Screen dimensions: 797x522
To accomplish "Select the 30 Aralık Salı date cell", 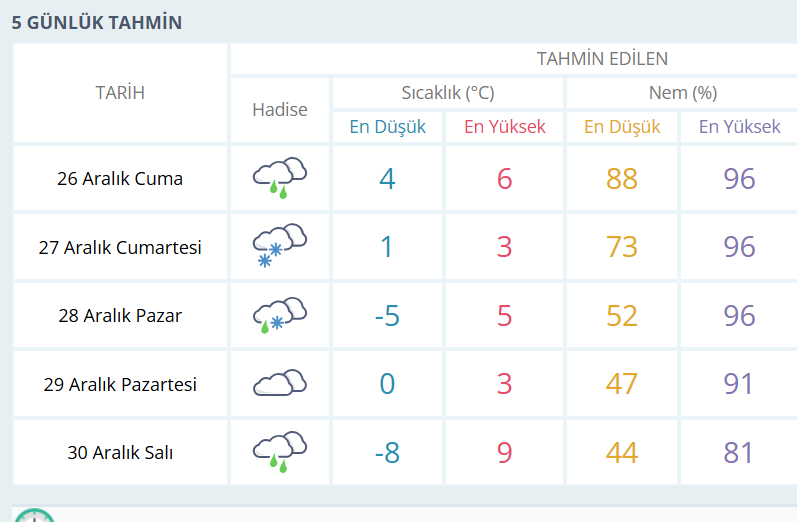I will [x=120, y=452].
